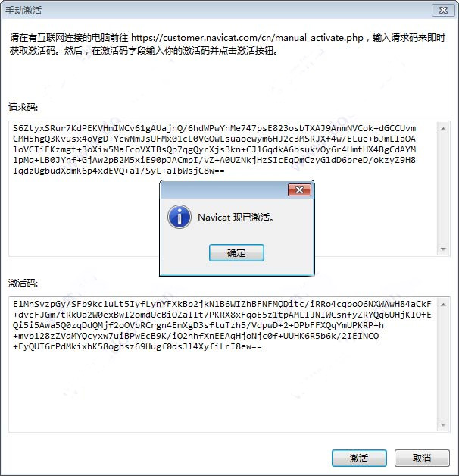The width and height of the screenshot is (459, 476).
Task: Click the customer.navicat.com manual activation URL
Action: [x=247, y=38]
